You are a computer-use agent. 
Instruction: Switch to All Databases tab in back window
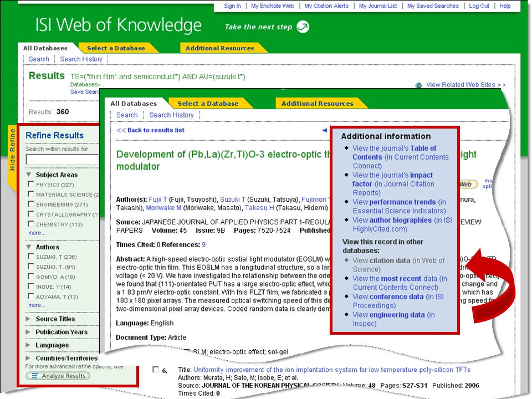coord(45,48)
